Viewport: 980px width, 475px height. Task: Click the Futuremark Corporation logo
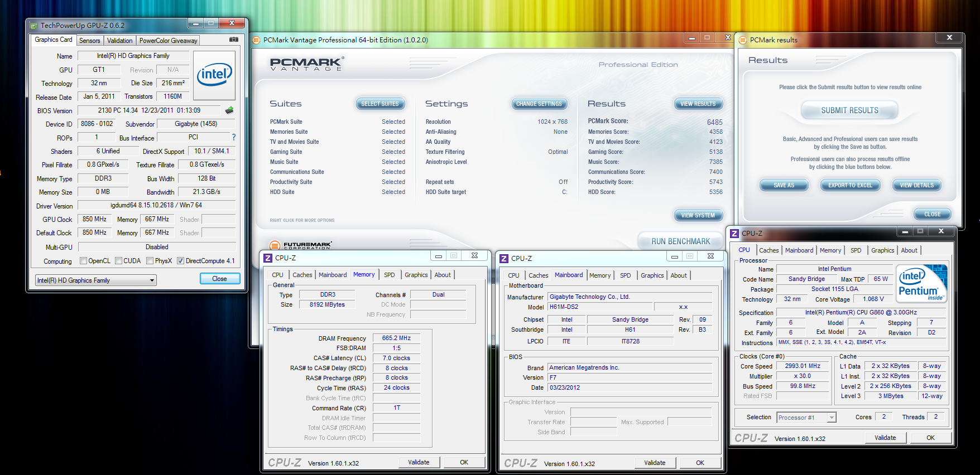[301, 245]
